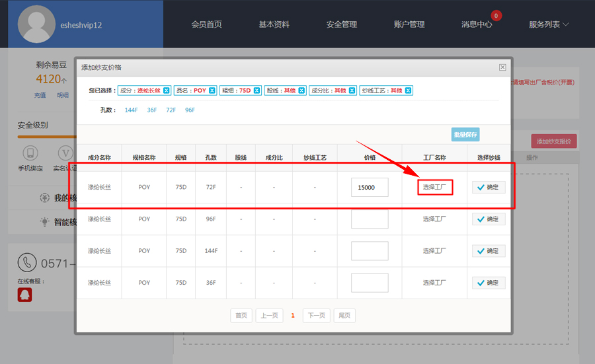Click the 选择纱线 column header

click(489, 157)
